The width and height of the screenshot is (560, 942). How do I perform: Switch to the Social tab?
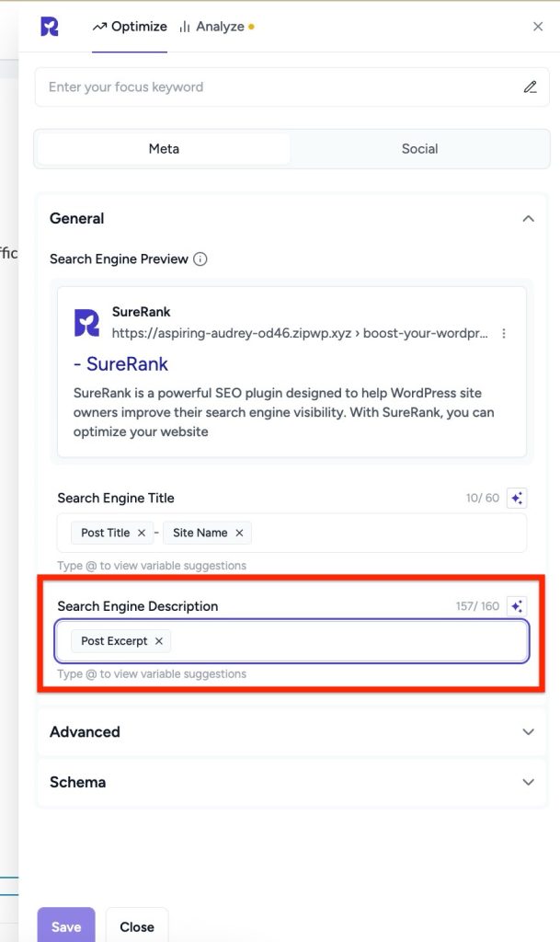pos(419,149)
